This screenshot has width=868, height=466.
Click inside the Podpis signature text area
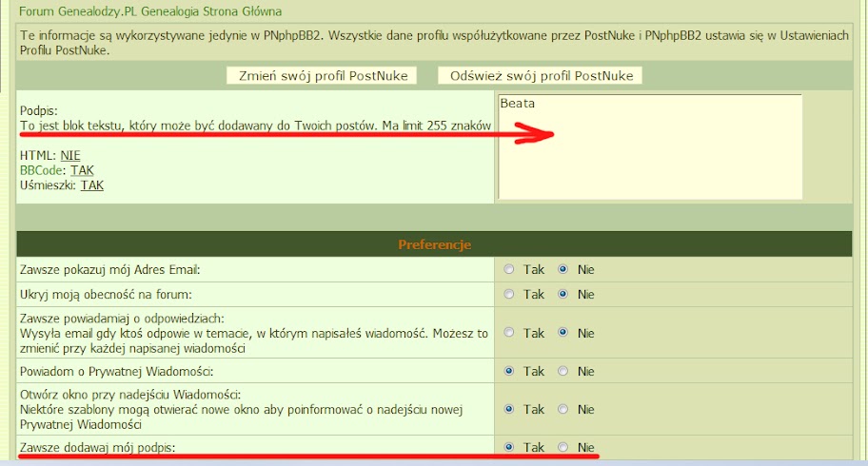pos(649,146)
